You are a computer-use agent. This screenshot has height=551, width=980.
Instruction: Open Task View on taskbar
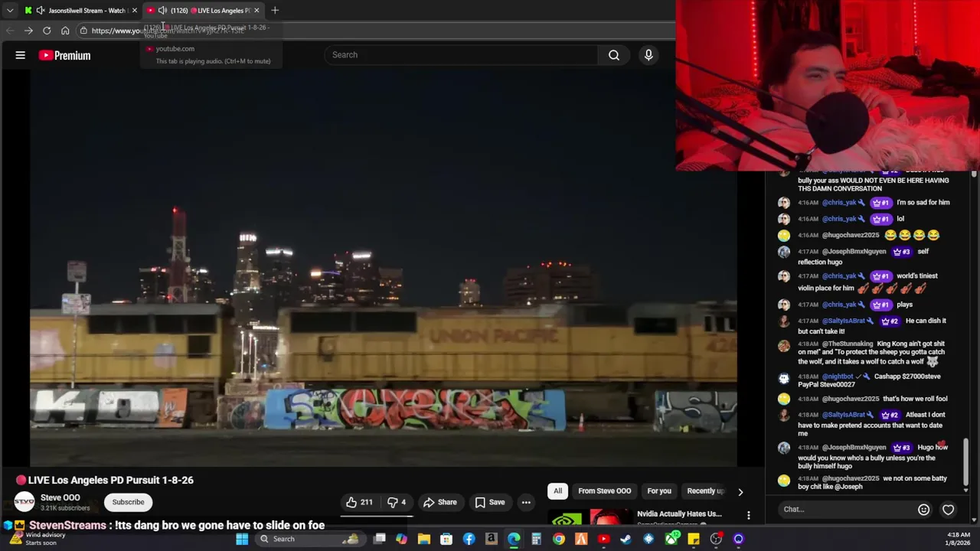coord(379,539)
